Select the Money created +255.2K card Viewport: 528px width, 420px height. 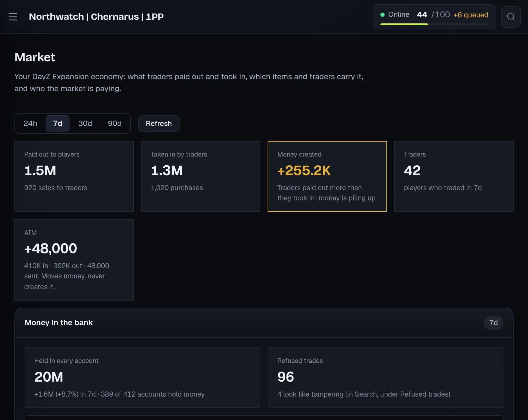pos(327,176)
